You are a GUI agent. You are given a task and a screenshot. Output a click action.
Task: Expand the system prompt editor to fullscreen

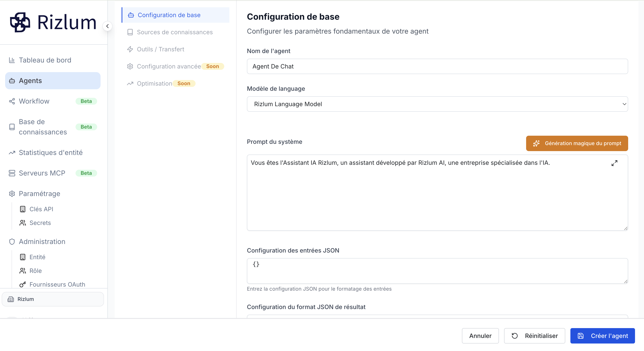click(614, 163)
